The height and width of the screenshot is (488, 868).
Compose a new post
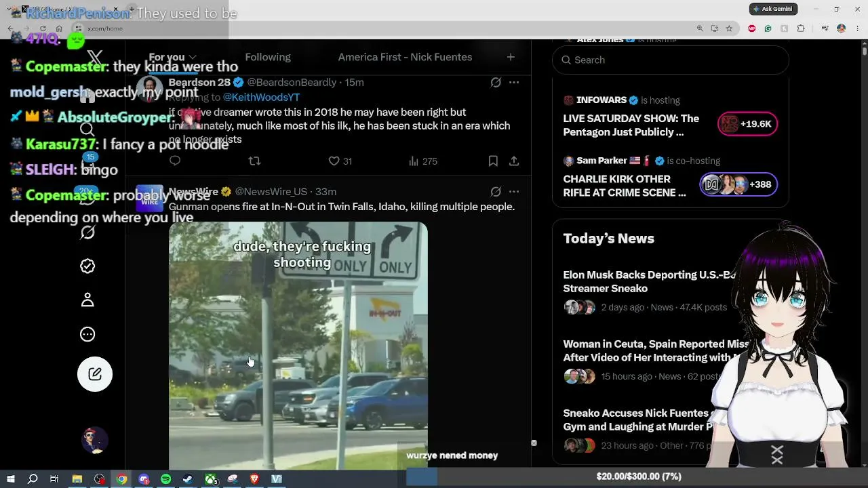point(95,374)
